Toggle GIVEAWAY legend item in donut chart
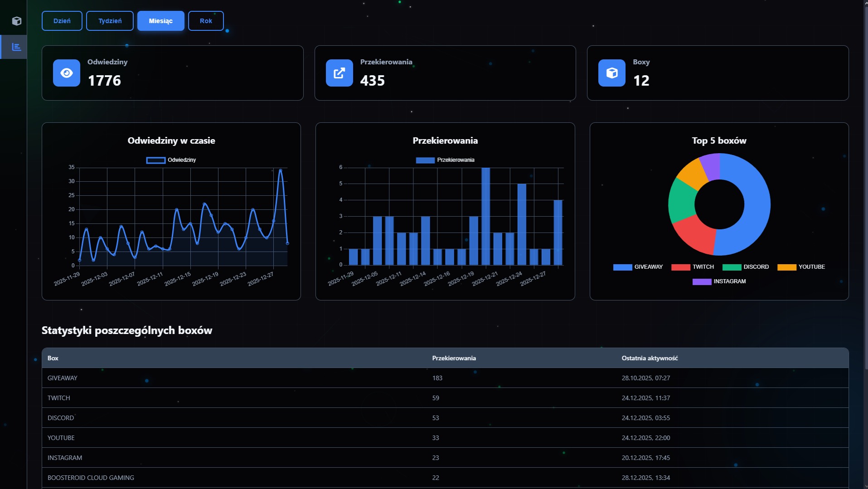The width and height of the screenshot is (868, 489). point(638,267)
